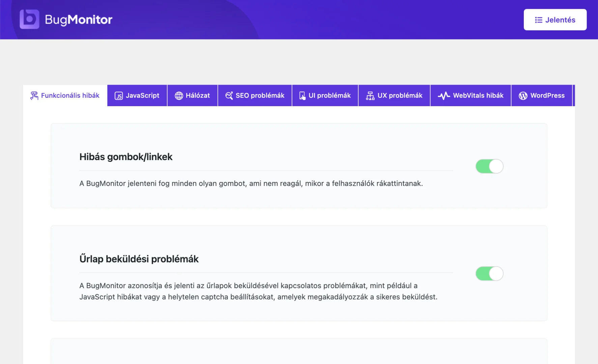Click the search-target icon on SEO problémák
Viewport: 598px width, 364px height.
coord(229,96)
